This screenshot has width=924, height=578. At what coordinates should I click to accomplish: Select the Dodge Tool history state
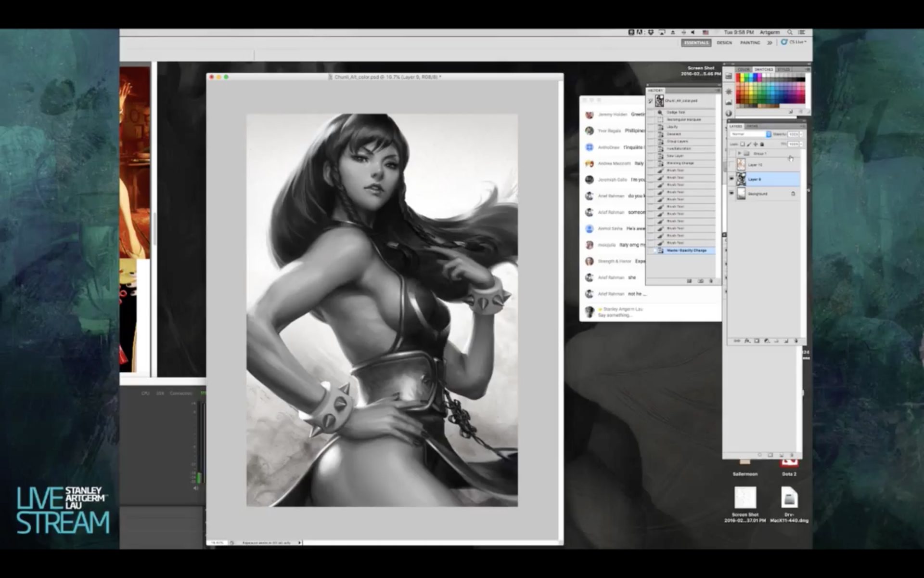(x=684, y=112)
